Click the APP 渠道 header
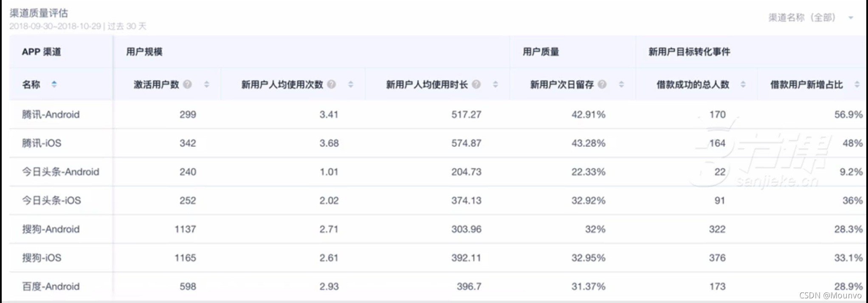This screenshot has width=868, height=303. [41, 52]
